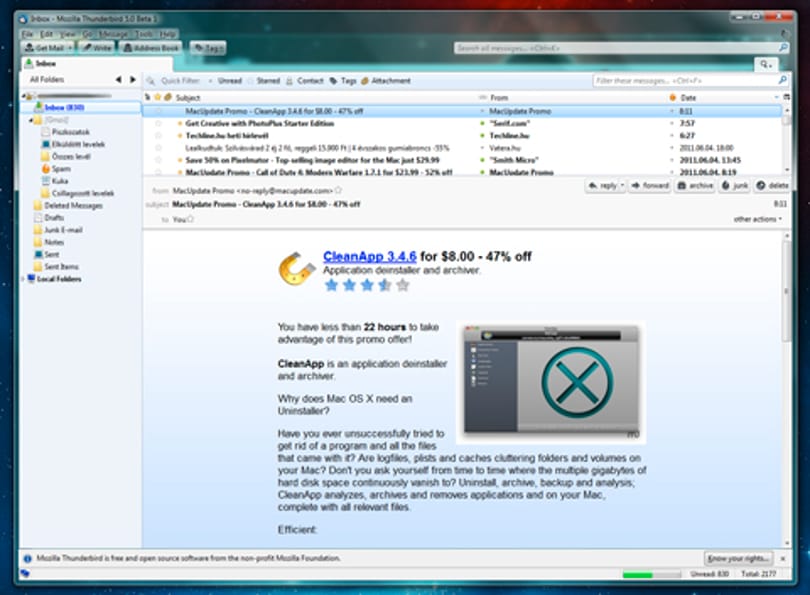Click the magnifier in Search all messages box
810x595 pixels.
pyautogui.click(x=783, y=48)
